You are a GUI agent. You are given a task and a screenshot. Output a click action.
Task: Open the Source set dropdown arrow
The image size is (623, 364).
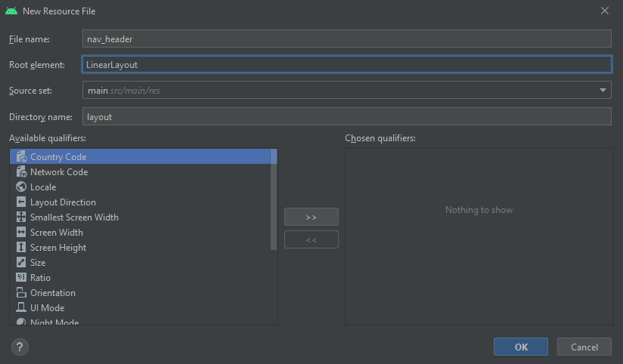(x=603, y=91)
